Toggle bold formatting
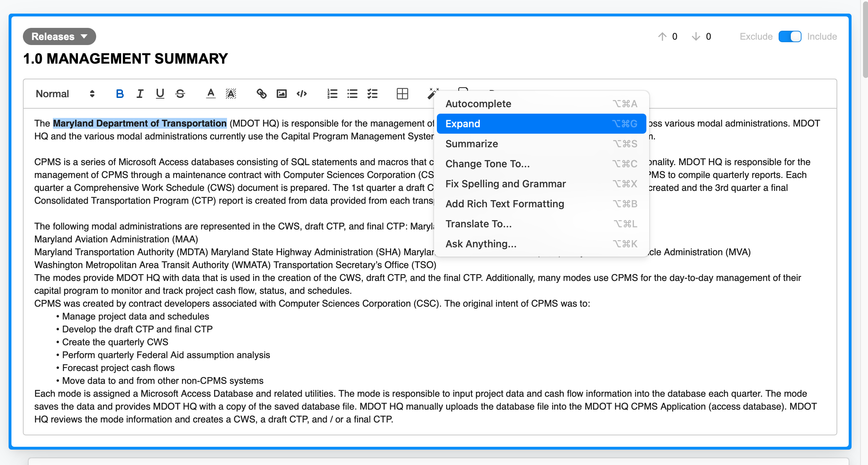Image resolution: width=868 pixels, height=465 pixels. tap(120, 94)
